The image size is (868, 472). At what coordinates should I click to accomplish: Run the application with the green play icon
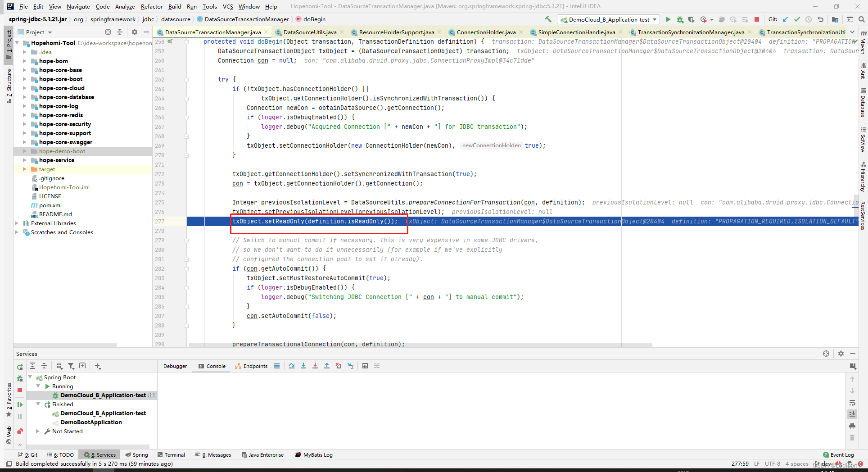coord(668,19)
